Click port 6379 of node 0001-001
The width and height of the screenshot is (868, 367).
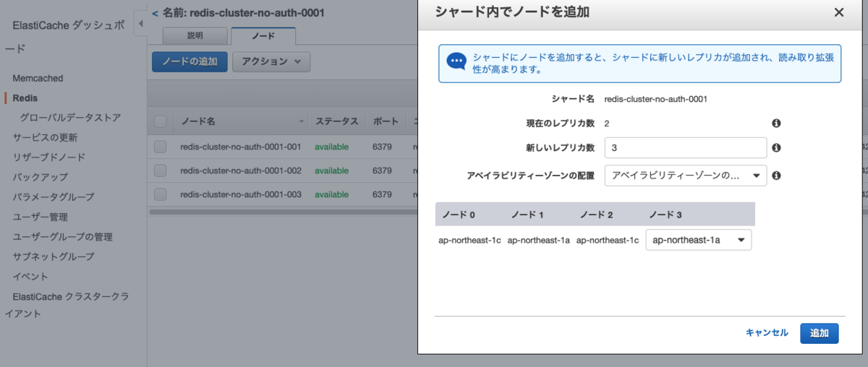[x=383, y=147]
